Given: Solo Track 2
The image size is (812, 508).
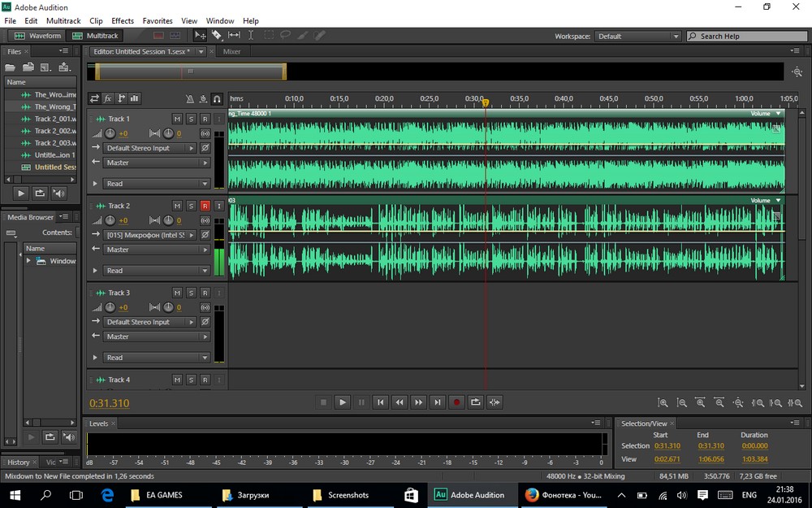Looking at the screenshot, I should coord(191,206).
